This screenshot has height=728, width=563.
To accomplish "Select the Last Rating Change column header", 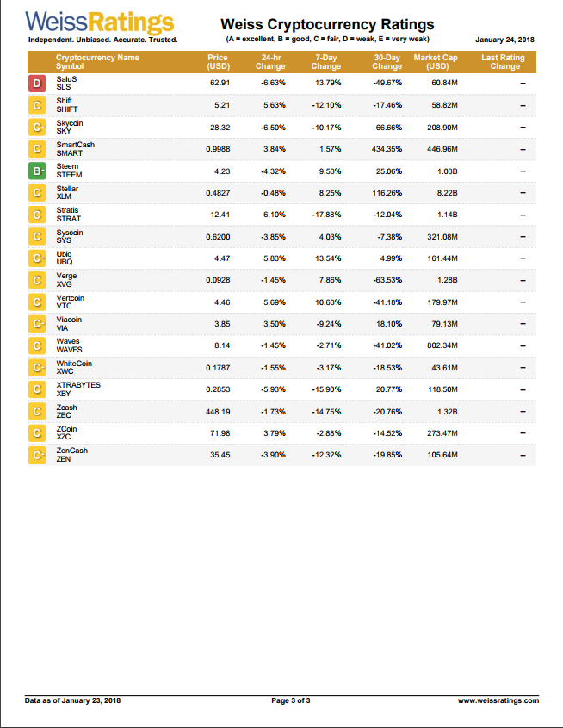I will pos(504,62).
